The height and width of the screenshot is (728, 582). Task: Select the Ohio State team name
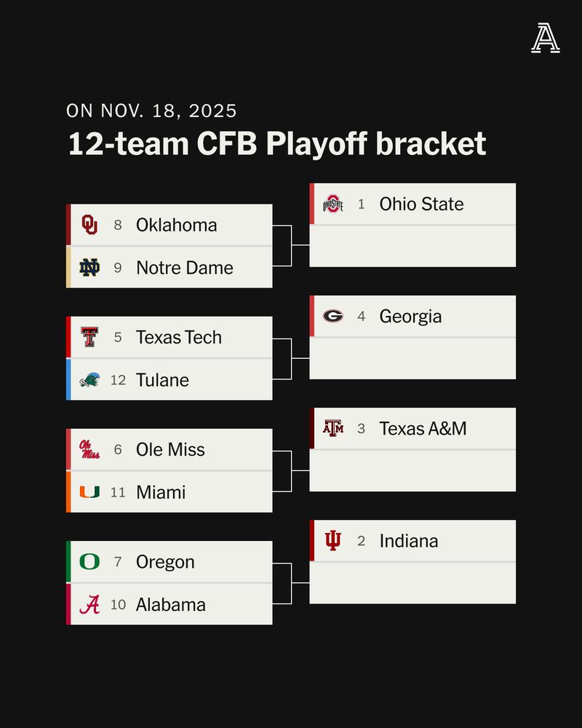(x=421, y=205)
